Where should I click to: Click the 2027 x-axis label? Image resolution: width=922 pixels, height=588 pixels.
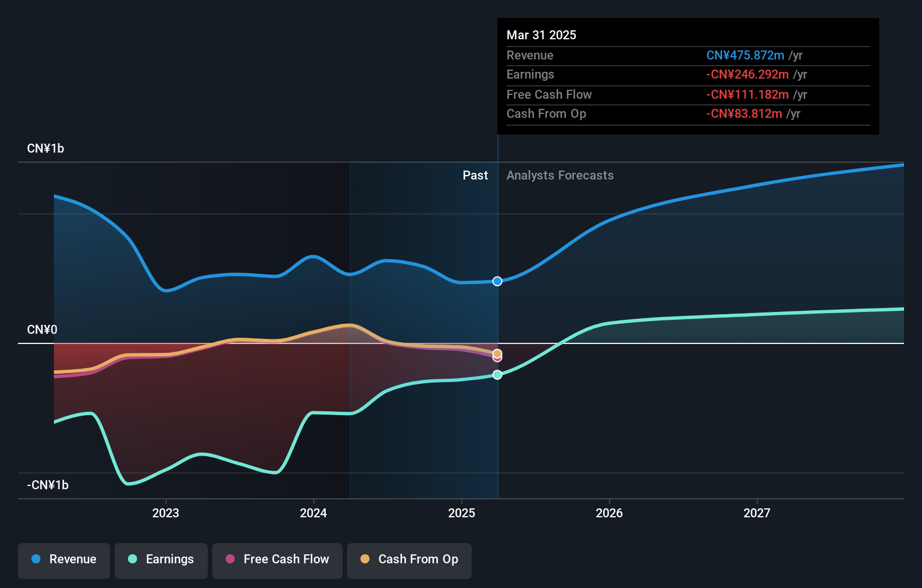[757, 513]
